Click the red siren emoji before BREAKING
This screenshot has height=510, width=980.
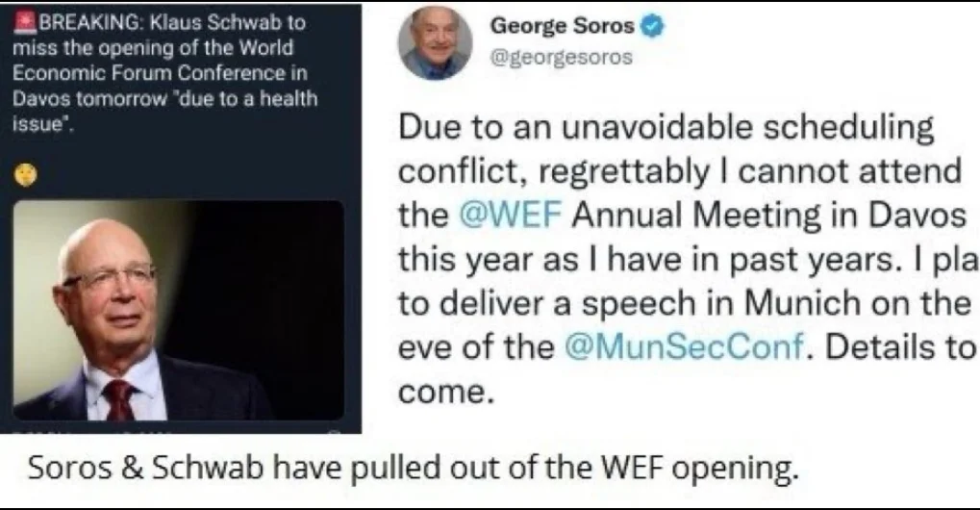coord(25,23)
